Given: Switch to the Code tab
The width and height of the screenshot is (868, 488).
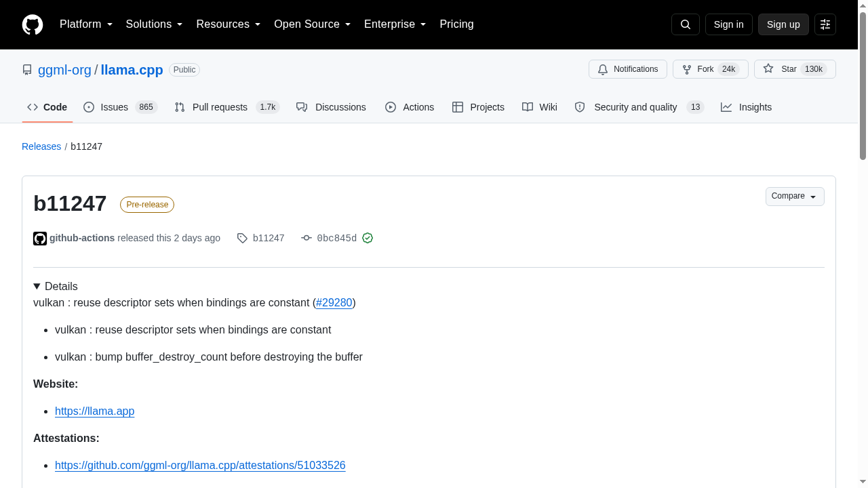Looking at the screenshot, I should pyautogui.click(x=47, y=107).
